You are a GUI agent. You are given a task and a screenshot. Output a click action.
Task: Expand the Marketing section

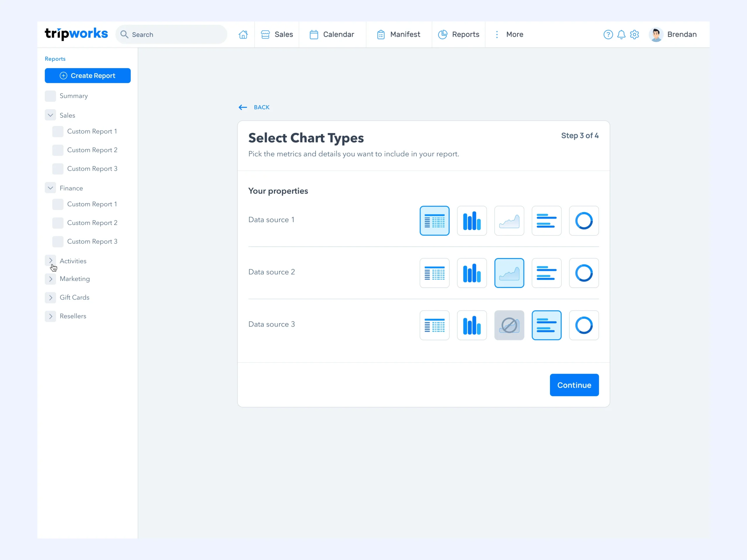(50, 279)
